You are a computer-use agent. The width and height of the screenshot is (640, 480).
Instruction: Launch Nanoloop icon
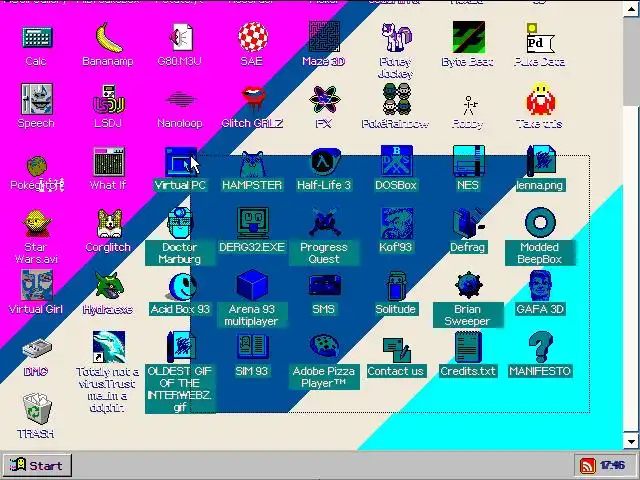coord(180,99)
